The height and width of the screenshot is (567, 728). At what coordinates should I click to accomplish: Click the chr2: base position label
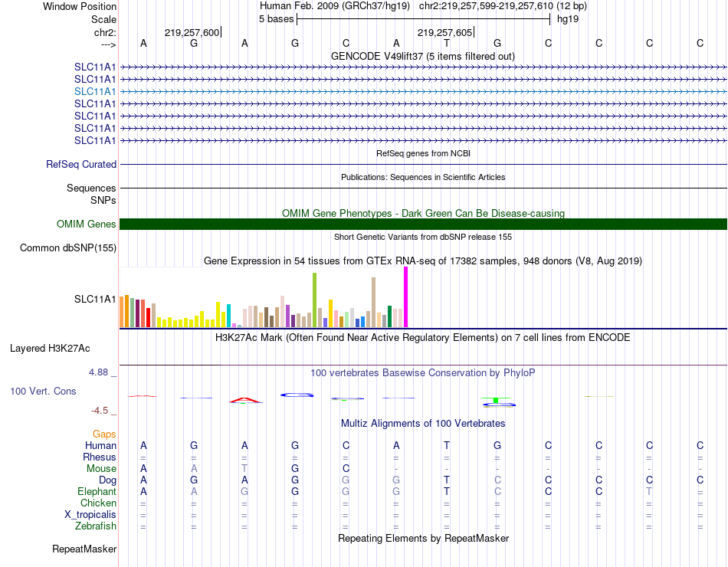[x=105, y=32]
